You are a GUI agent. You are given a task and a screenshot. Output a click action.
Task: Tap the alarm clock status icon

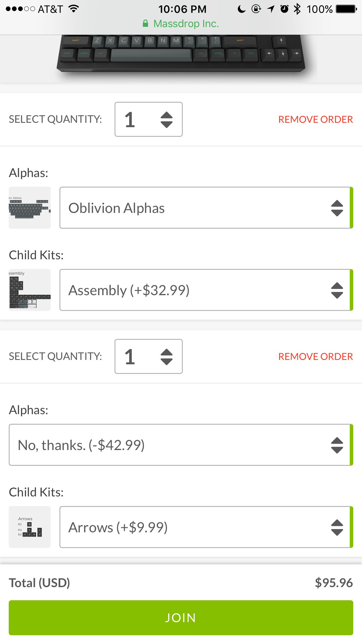[x=284, y=9]
